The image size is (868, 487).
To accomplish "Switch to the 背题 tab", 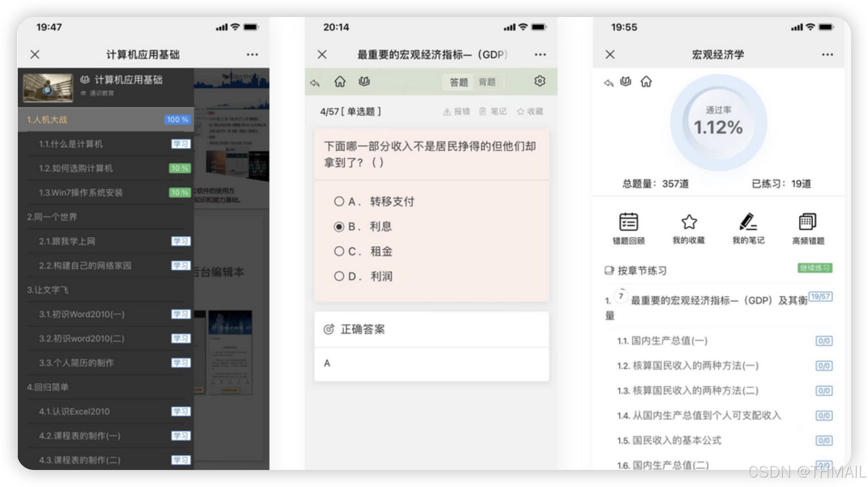I will [488, 82].
